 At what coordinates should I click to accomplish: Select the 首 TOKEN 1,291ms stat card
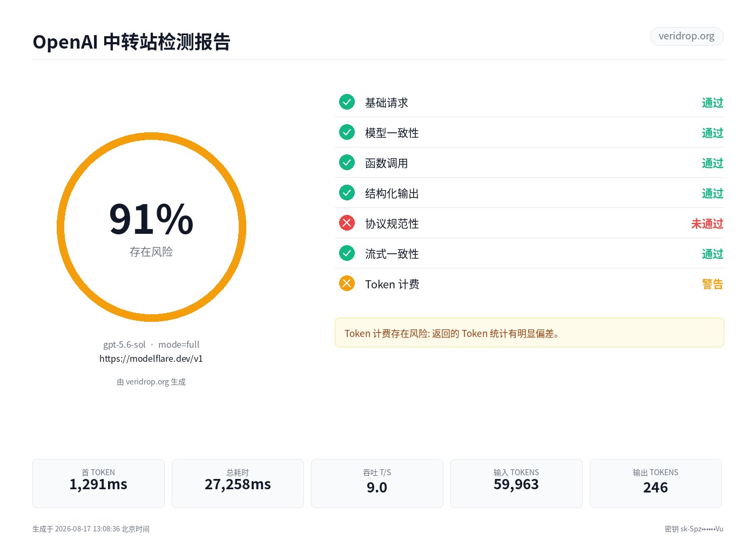click(98, 483)
